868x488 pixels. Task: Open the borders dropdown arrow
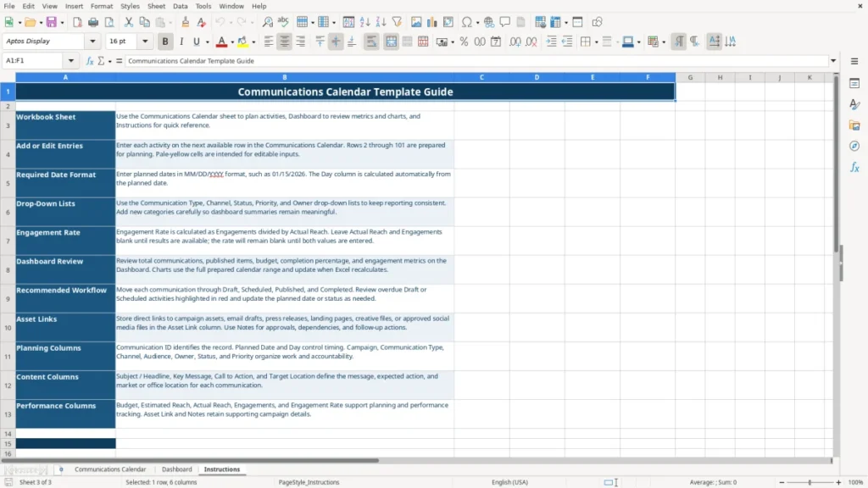coord(596,42)
